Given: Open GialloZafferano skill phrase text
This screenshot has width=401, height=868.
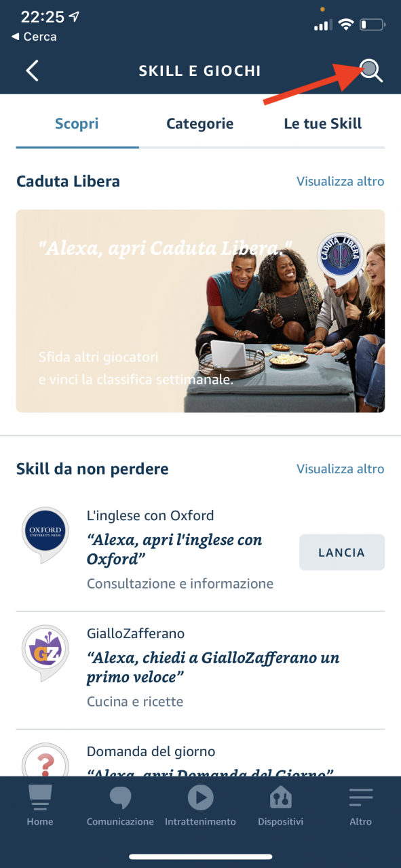Looking at the screenshot, I should click(x=213, y=667).
